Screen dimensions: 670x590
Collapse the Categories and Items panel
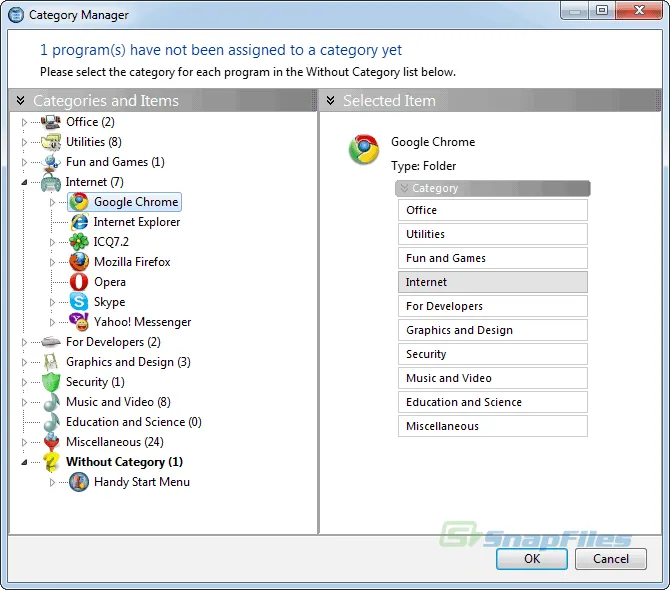[x=20, y=100]
